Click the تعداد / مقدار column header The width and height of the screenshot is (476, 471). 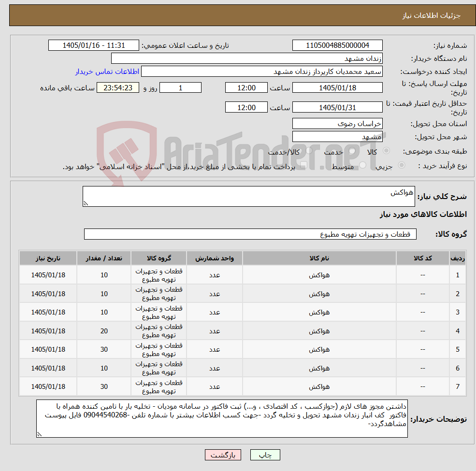[104, 258]
